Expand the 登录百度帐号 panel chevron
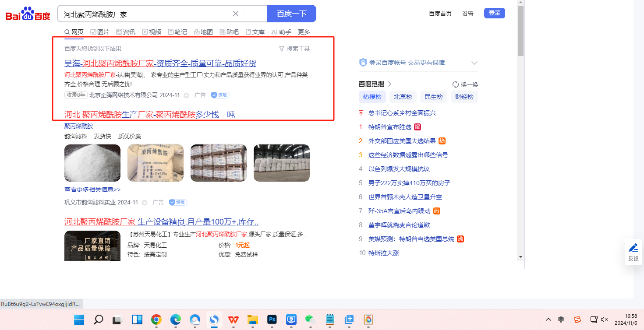This screenshot has height=330, width=644. click(x=474, y=63)
